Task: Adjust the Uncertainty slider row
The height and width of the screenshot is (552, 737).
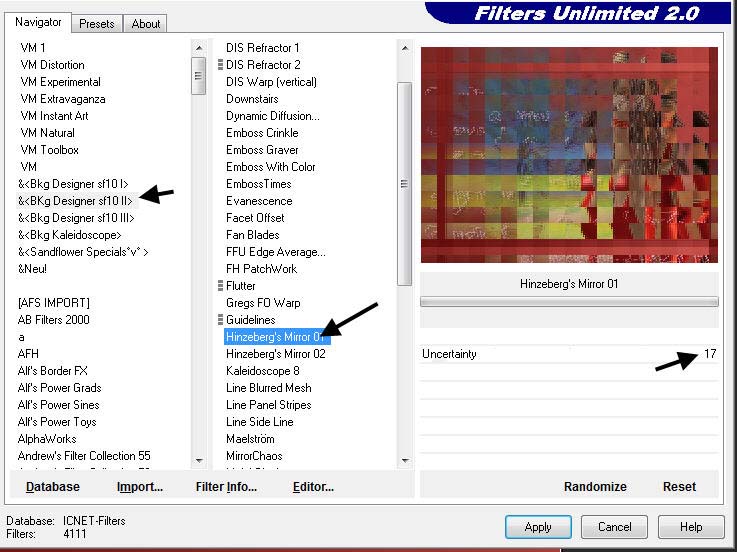Action: 568,354
